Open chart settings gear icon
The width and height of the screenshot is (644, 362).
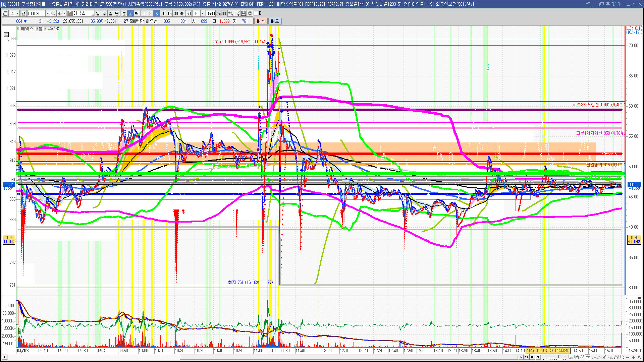pyautogui.click(x=250, y=13)
